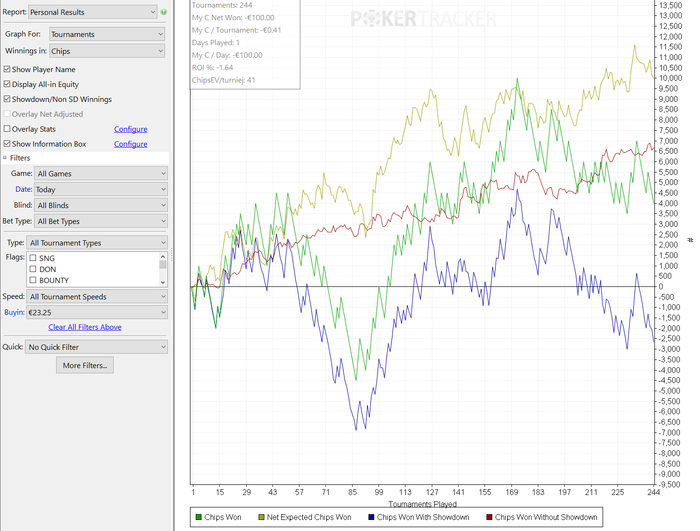This screenshot has height=531, width=700.
Task: Click the ChipsEV/turniej: 41 info line
Action: coord(224,80)
